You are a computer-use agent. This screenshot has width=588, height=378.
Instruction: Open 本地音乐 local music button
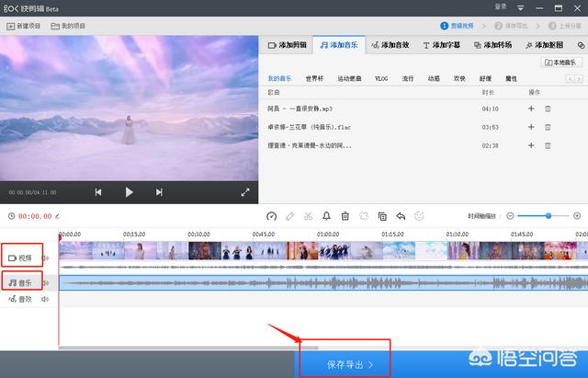pyautogui.click(x=561, y=63)
